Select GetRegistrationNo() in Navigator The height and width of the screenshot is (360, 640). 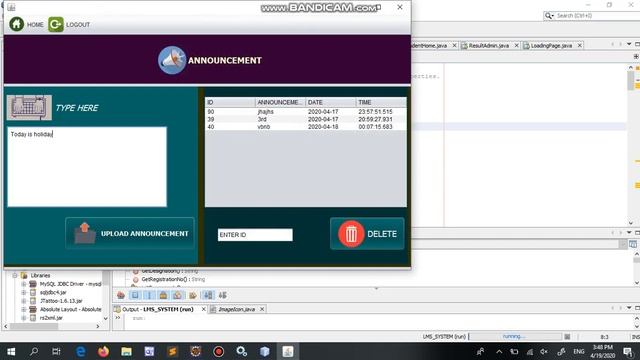173,280
